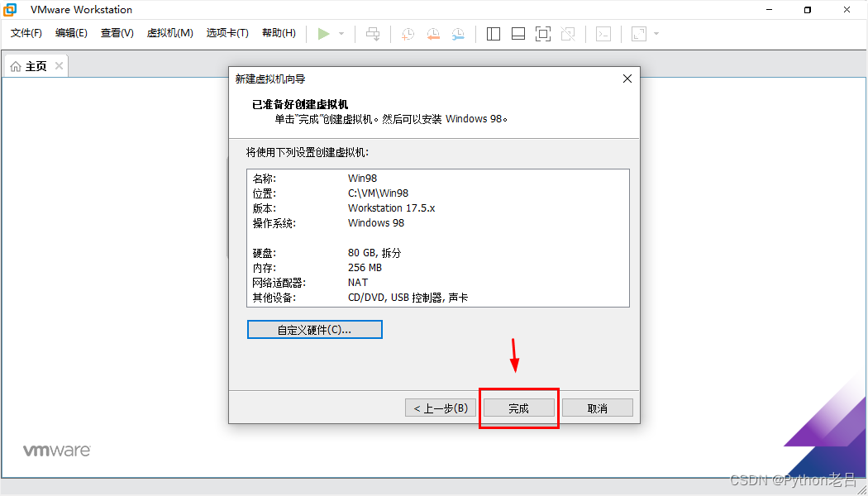Click the 取消 button in the wizard

tap(598, 408)
